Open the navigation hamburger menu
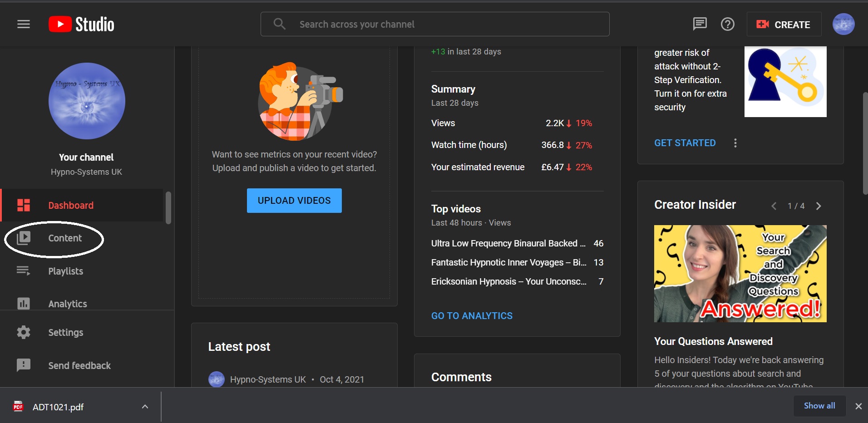Image resolution: width=868 pixels, height=423 pixels. pyautogui.click(x=23, y=24)
